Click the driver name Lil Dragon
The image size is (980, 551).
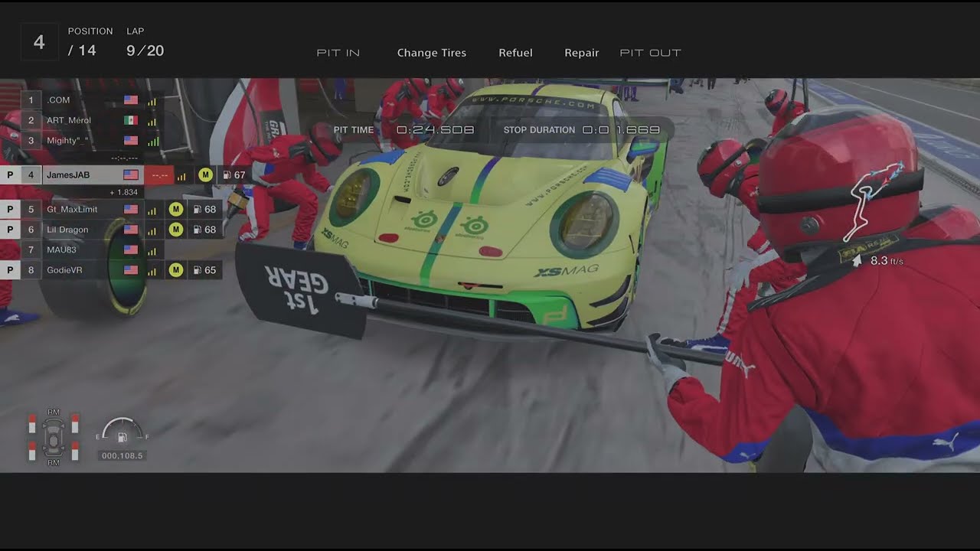click(x=67, y=230)
